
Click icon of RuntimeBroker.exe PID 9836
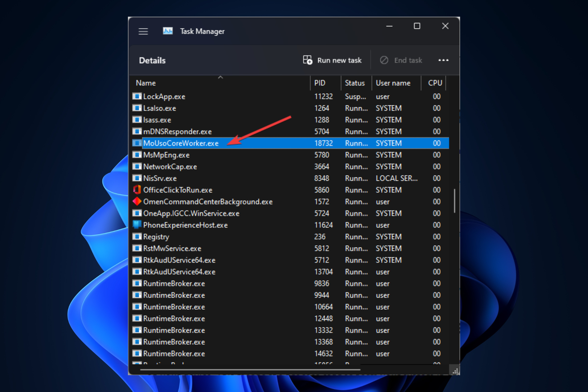coord(137,284)
